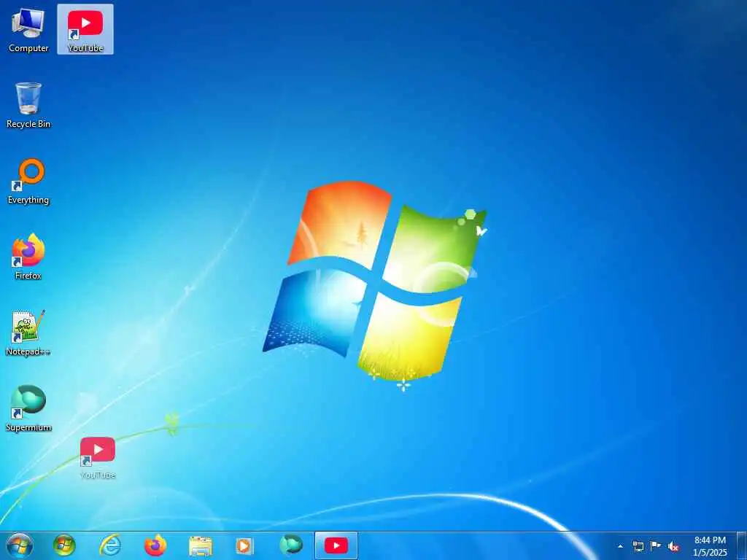Image resolution: width=747 pixels, height=560 pixels.
Task: Select the Recycle Bin icon
Action: point(28,105)
